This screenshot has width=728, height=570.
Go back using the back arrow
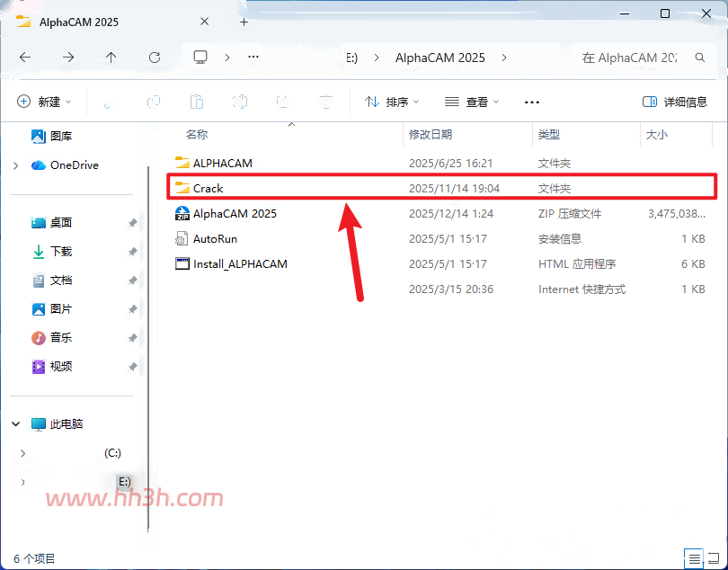tap(25, 58)
